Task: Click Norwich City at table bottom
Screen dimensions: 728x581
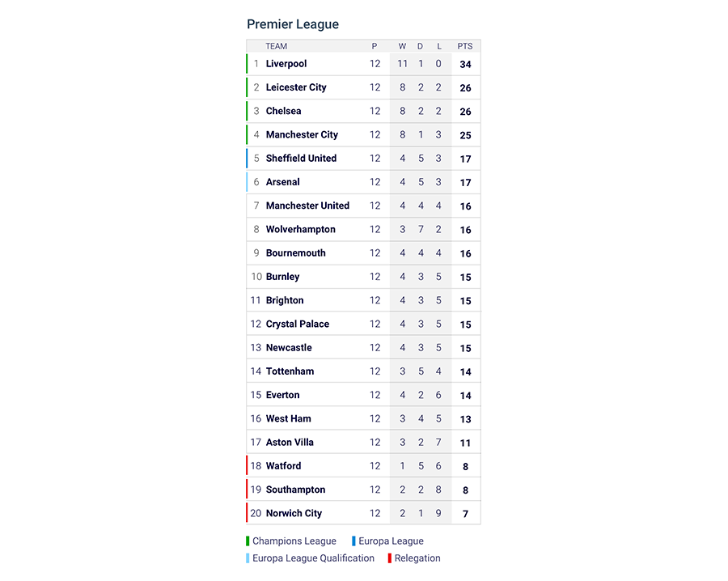Action: (x=294, y=513)
